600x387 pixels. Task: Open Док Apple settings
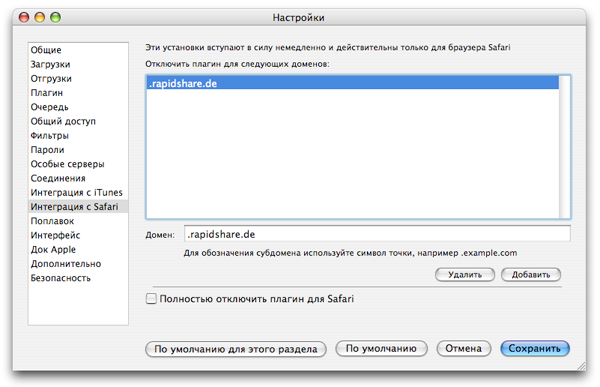pyautogui.click(x=78, y=250)
